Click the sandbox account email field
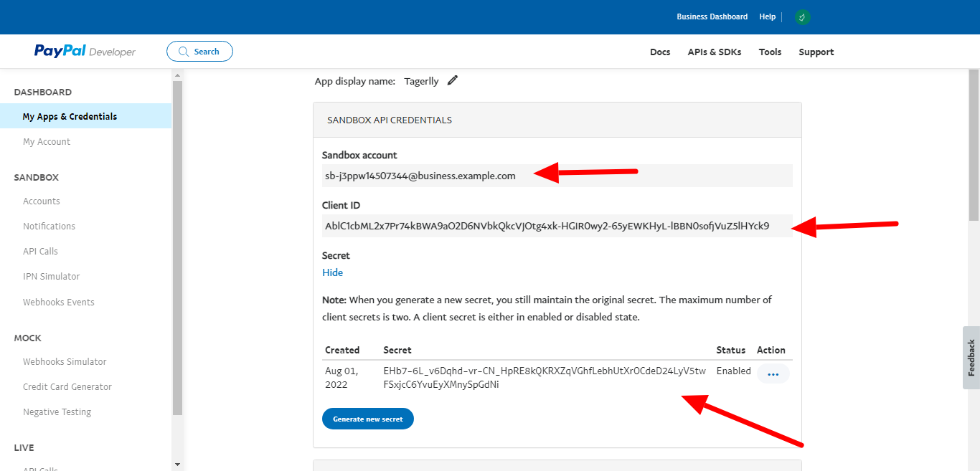The height and width of the screenshot is (471, 980). tap(557, 176)
